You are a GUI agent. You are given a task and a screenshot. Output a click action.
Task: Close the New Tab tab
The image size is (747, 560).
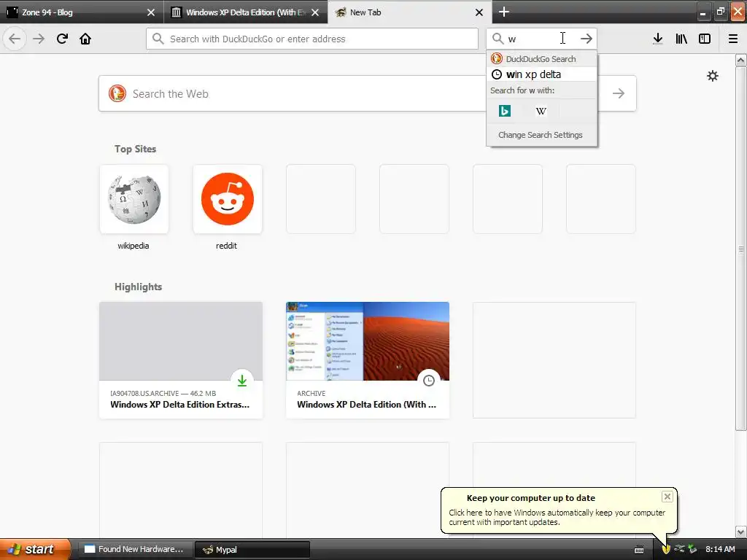tap(479, 12)
